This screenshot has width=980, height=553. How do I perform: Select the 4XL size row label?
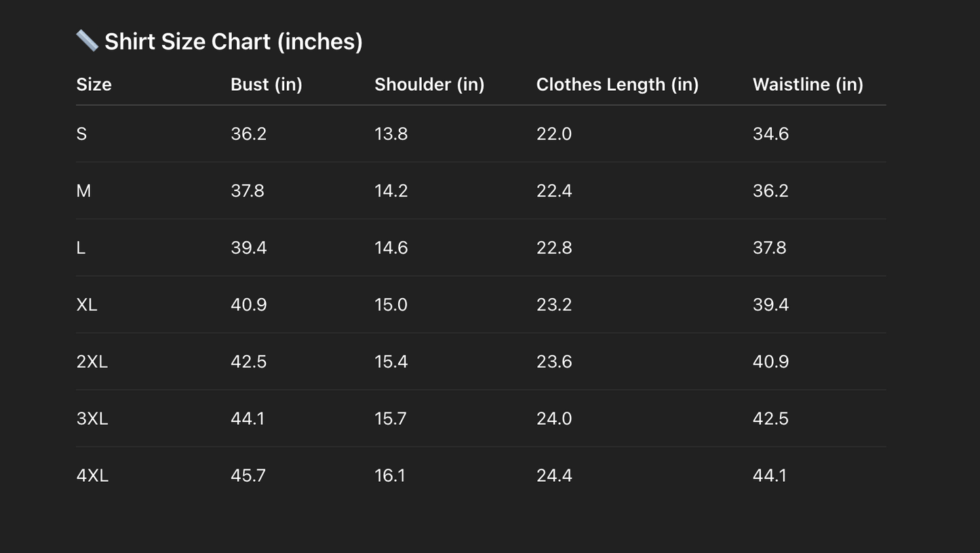pos(92,476)
